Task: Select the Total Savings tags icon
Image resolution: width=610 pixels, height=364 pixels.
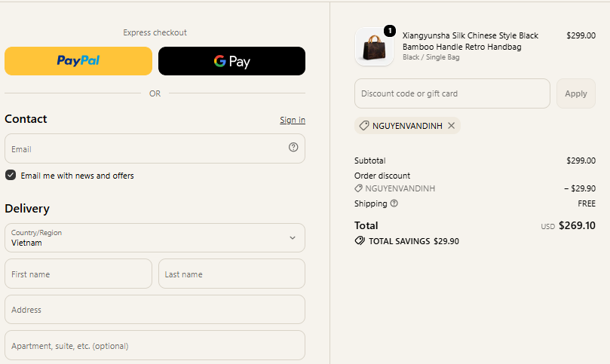Action: point(360,240)
